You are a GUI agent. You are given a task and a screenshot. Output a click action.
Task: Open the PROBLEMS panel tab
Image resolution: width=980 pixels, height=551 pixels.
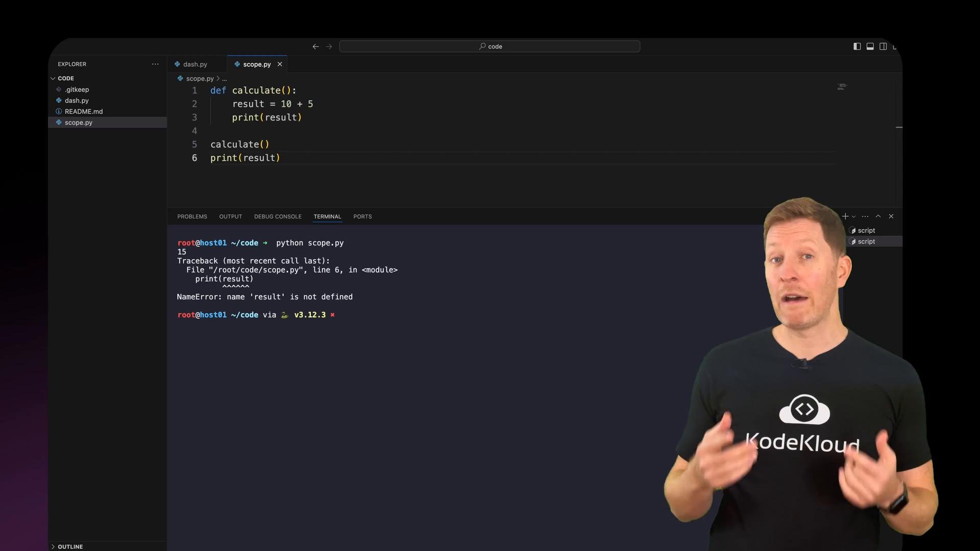pyautogui.click(x=192, y=217)
